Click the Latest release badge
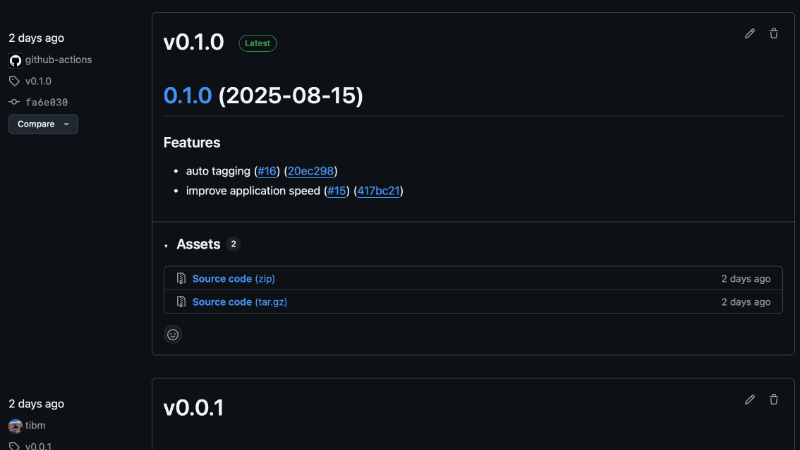 pyautogui.click(x=258, y=43)
